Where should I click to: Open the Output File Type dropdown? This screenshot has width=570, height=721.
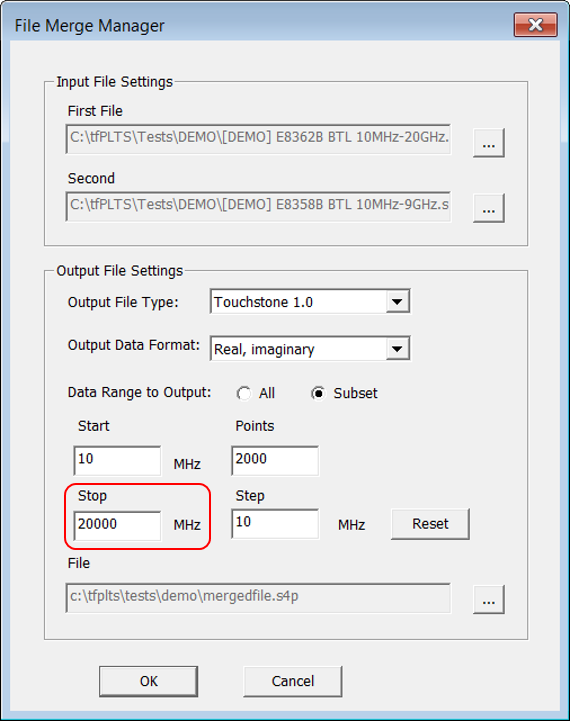[x=398, y=302]
